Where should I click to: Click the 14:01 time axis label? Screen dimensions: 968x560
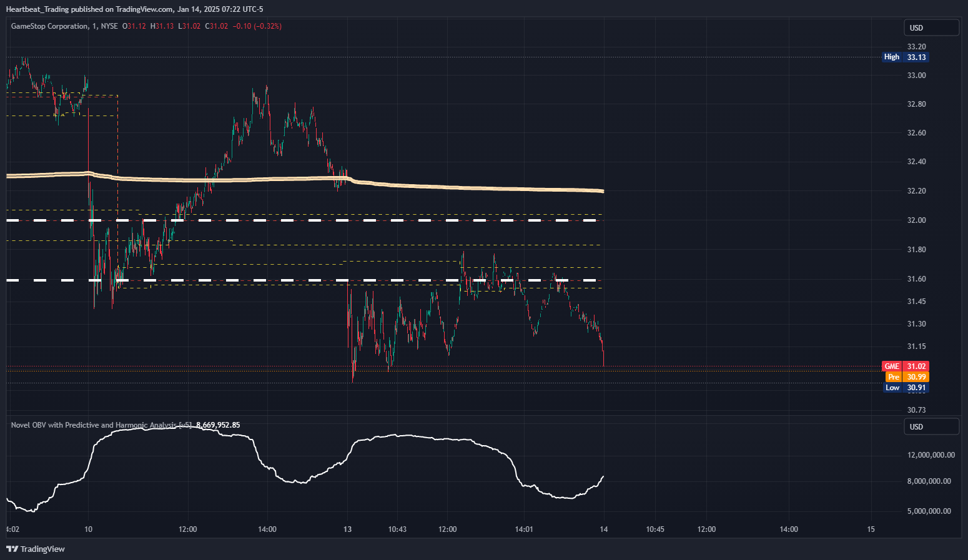pos(524,529)
